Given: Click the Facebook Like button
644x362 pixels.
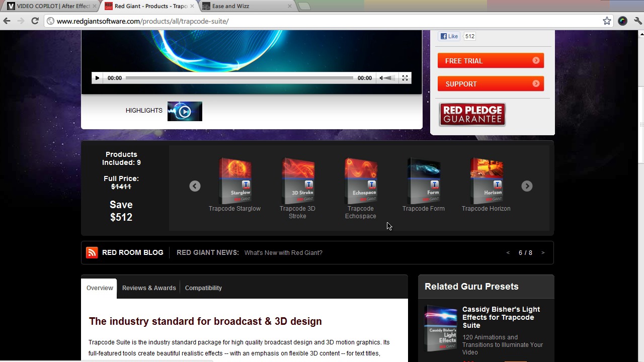Looking at the screenshot, I should [449, 36].
